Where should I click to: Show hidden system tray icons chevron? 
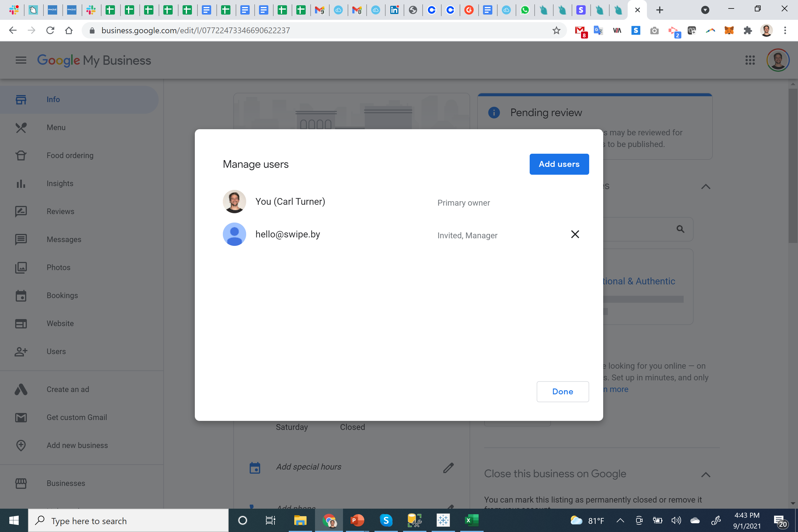point(620,520)
